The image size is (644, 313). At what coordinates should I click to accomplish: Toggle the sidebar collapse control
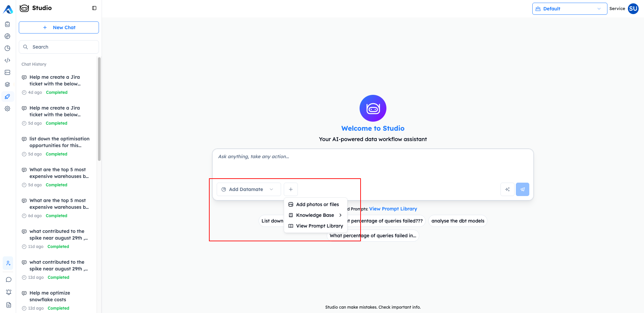[94, 8]
